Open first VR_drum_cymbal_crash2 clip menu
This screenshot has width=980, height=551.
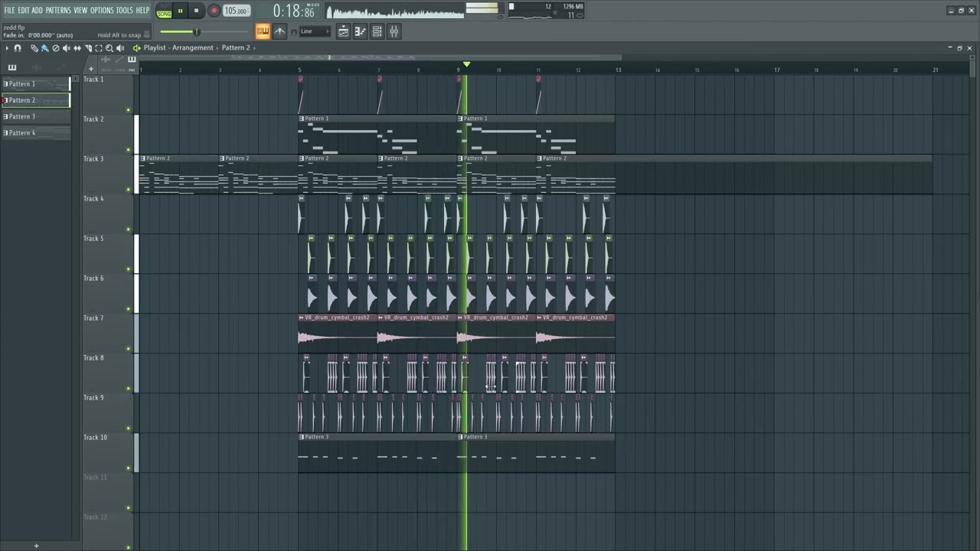[x=302, y=318]
